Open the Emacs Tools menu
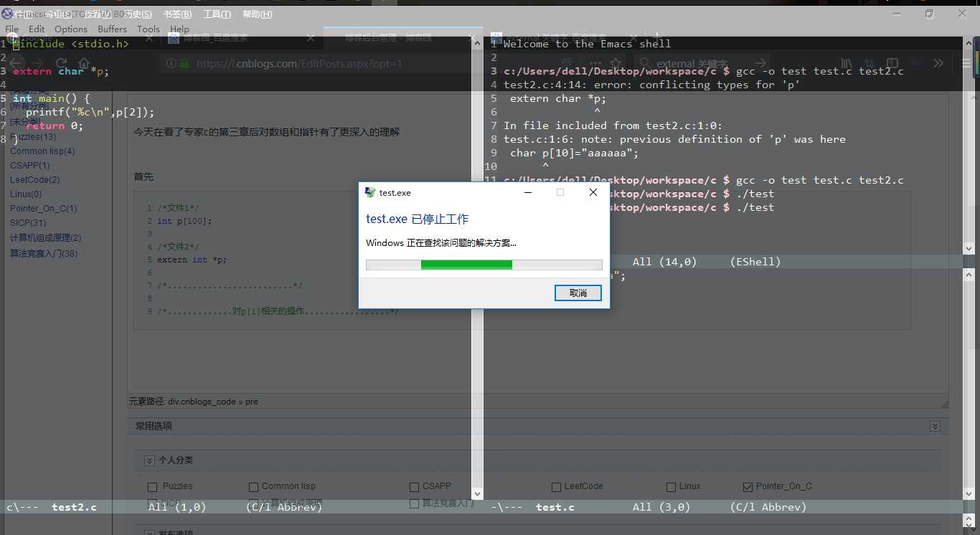This screenshot has height=535, width=980. pyautogui.click(x=149, y=29)
